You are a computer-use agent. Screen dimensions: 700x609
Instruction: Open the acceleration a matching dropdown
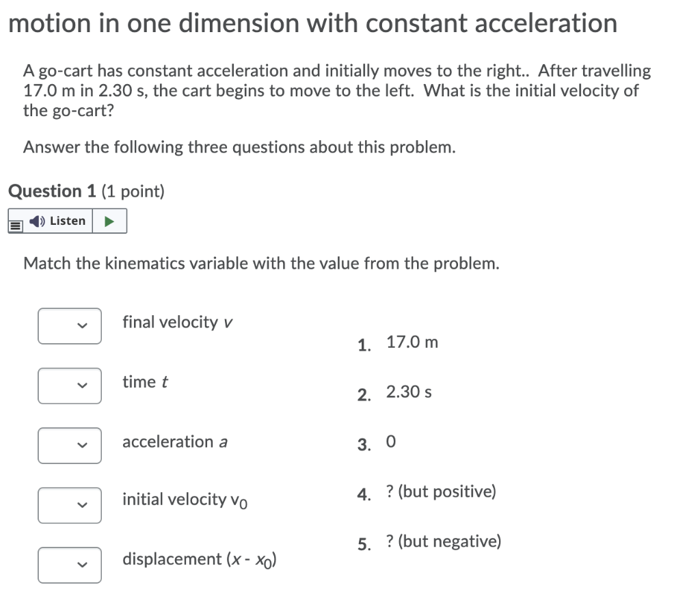pyautogui.click(x=69, y=446)
